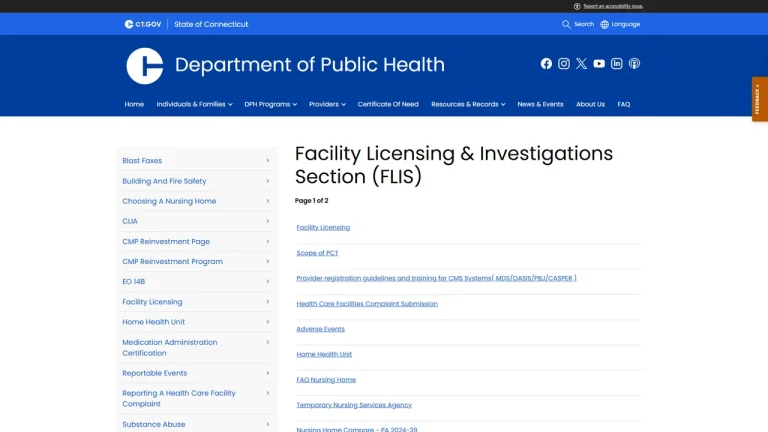Click Search text in top bar
The height and width of the screenshot is (432, 768).
pos(584,24)
